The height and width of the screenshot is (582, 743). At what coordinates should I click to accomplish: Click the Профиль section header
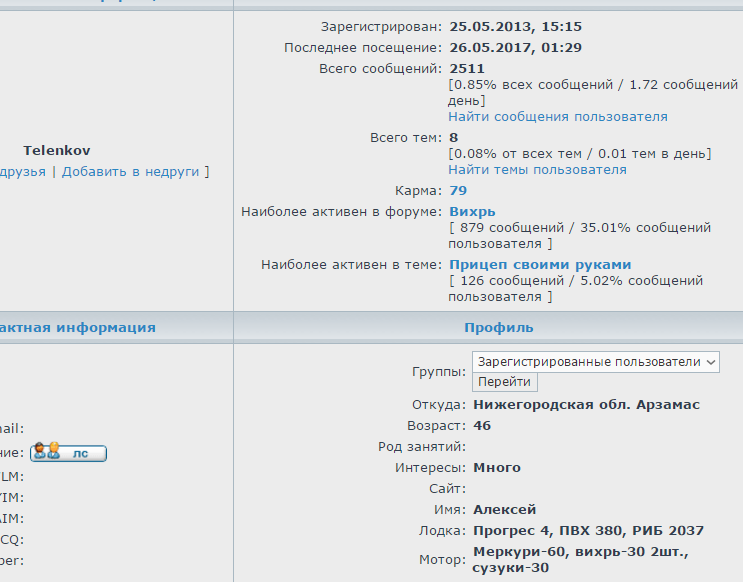498,327
